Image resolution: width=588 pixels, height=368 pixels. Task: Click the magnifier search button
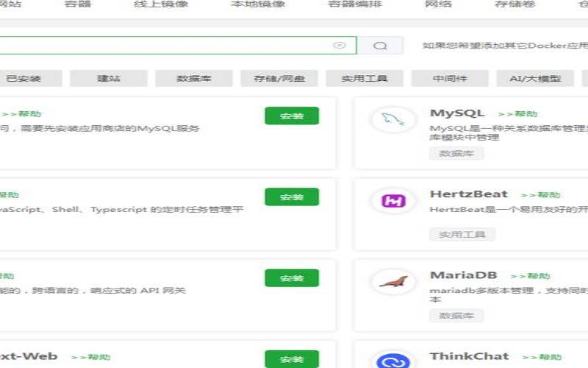[x=380, y=46]
